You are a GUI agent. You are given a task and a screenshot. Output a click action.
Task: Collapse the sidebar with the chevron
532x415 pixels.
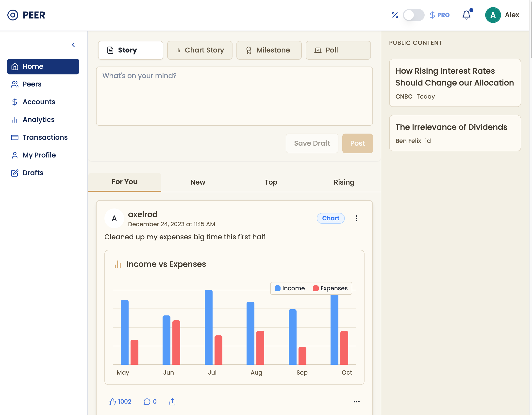(x=73, y=45)
